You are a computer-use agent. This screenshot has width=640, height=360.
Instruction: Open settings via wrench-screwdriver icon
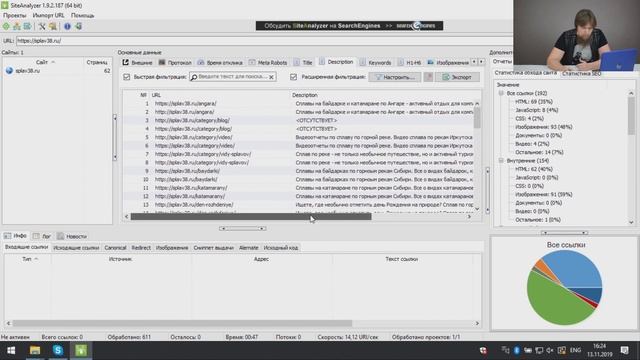pos(42,26)
